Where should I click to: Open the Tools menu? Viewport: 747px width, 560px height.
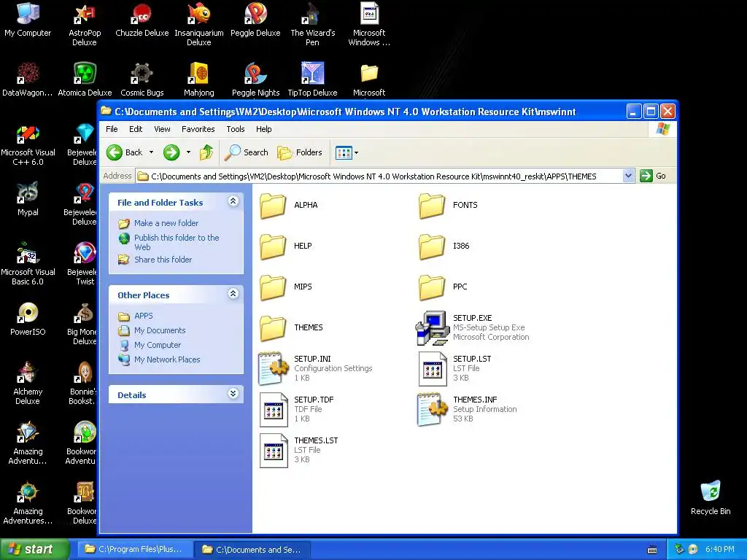coord(236,129)
